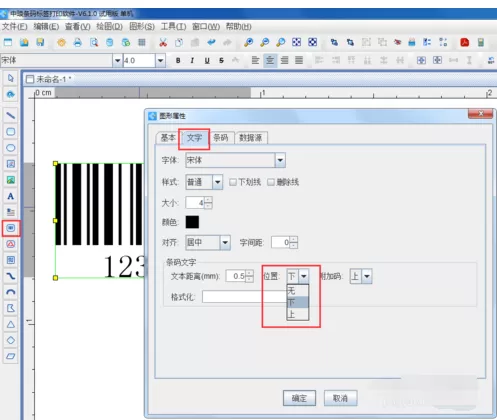Select the barcode drawing tool
This screenshot has width=497, height=420.
[11, 228]
